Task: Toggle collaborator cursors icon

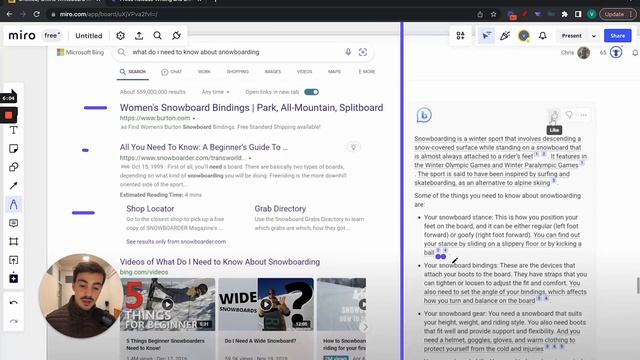Action: point(486,36)
